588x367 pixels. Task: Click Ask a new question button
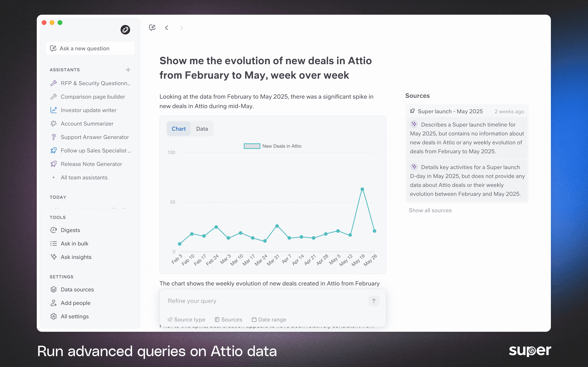coord(90,49)
